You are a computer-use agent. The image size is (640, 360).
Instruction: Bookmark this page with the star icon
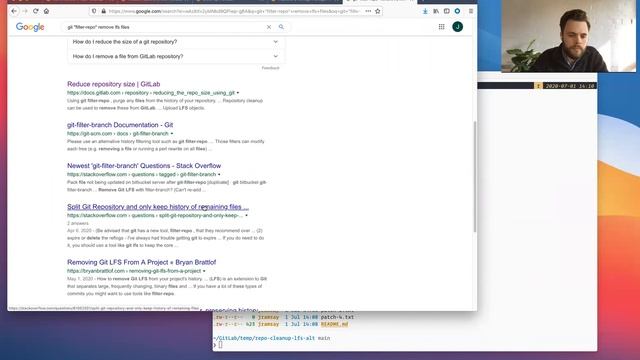tap(378, 11)
